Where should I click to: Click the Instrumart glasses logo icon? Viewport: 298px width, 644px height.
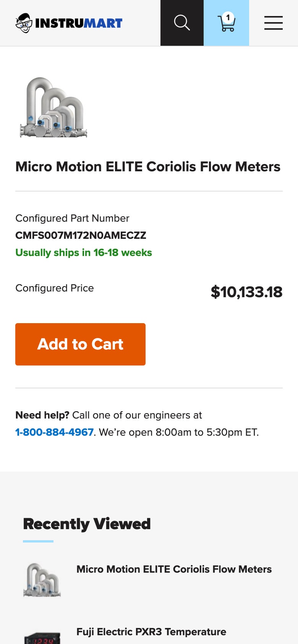click(x=24, y=23)
